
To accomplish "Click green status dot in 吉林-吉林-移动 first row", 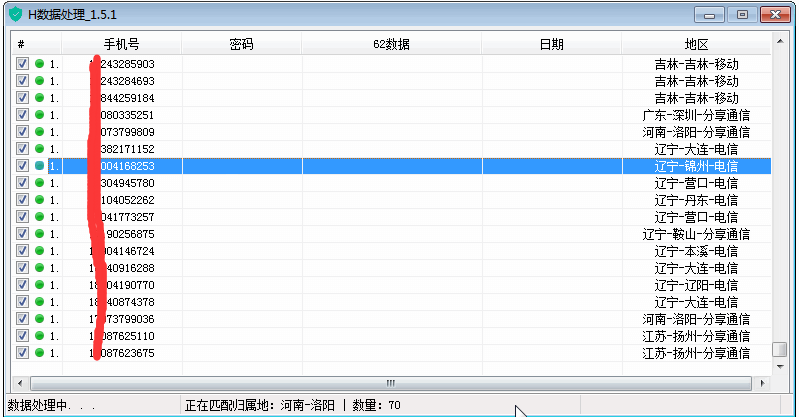I will tap(40, 64).
